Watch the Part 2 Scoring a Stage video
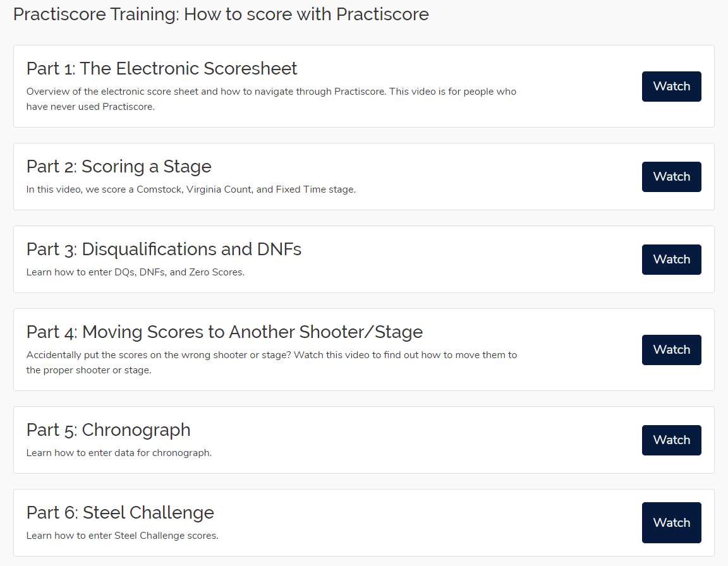Screen dimensions: 728x566 tap(671, 177)
